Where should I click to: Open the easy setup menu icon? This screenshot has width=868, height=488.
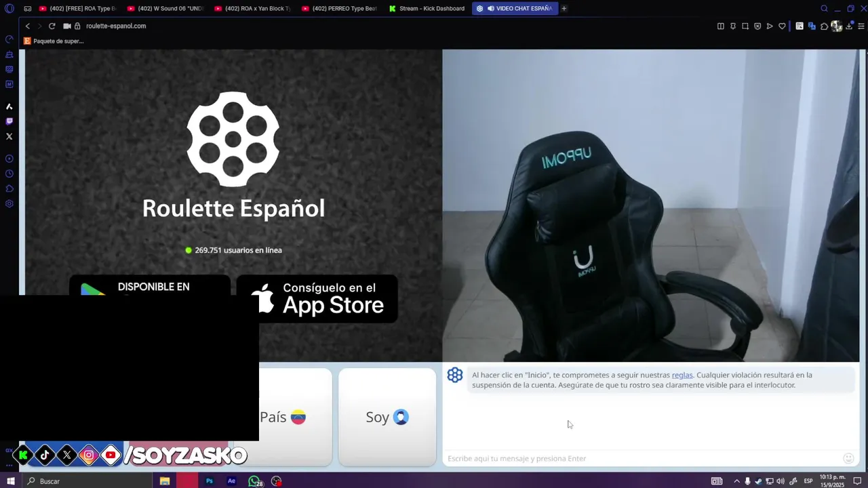coord(861,26)
